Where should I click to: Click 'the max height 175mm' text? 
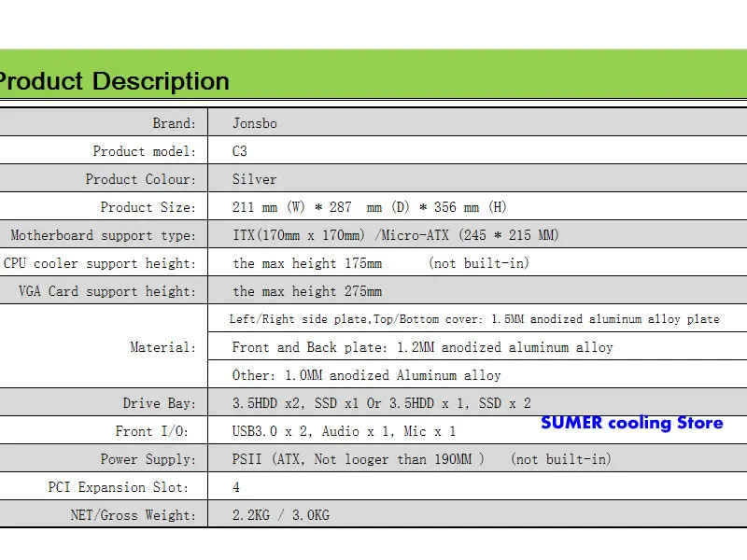pos(307,263)
